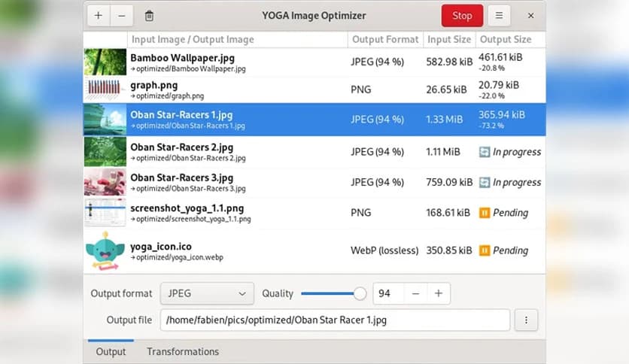The image size is (629, 364).
Task: Close the YOGA Image Optimizer window
Action: pos(530,16)
